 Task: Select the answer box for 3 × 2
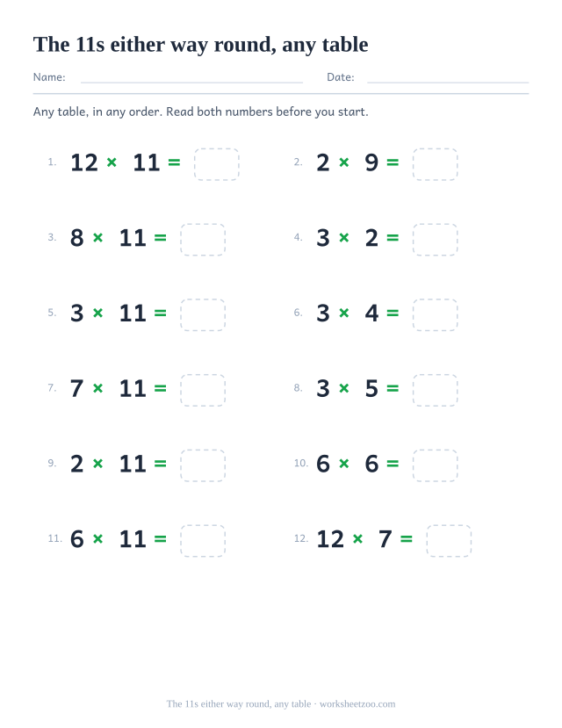[436, 240]
